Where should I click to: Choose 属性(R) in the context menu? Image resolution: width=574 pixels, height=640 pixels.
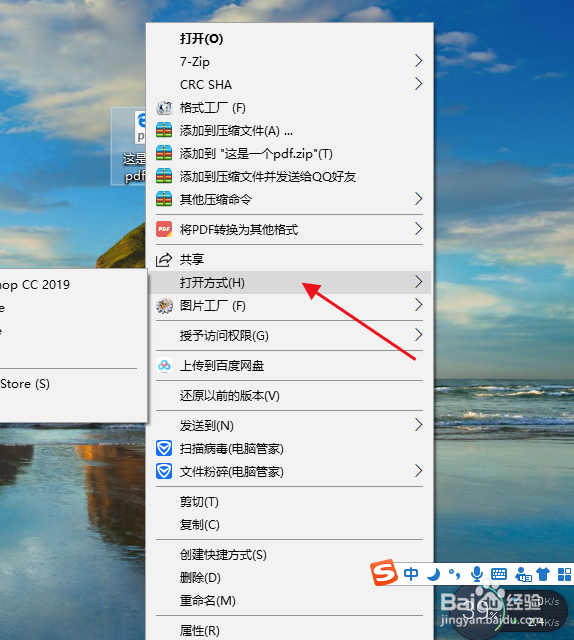289,630
